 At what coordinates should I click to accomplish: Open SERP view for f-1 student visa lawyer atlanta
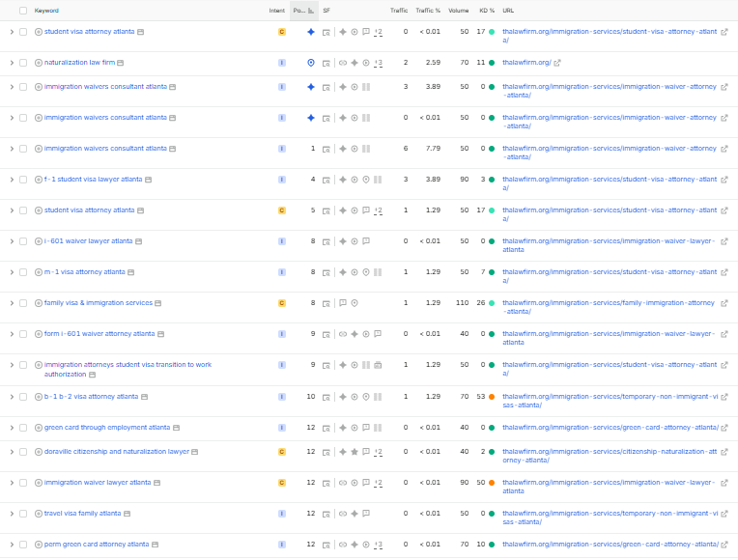click(x=326, y=180)
